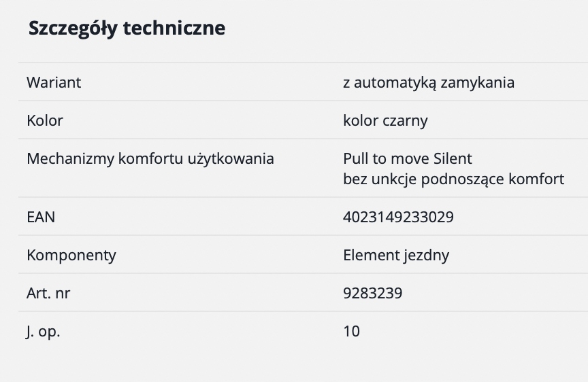
Task: Click the word 'Silent' in the value
Action: pyautogui.click(x=452, y=158)
